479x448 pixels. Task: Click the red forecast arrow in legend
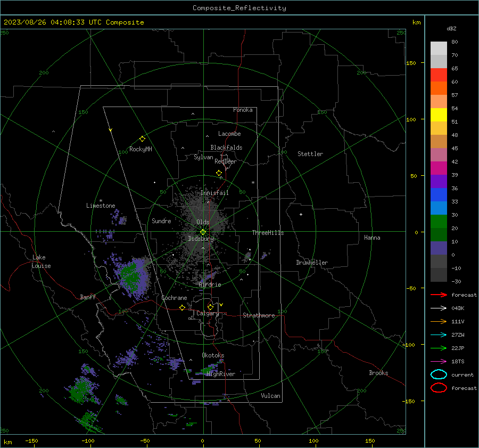pos(439,295)
